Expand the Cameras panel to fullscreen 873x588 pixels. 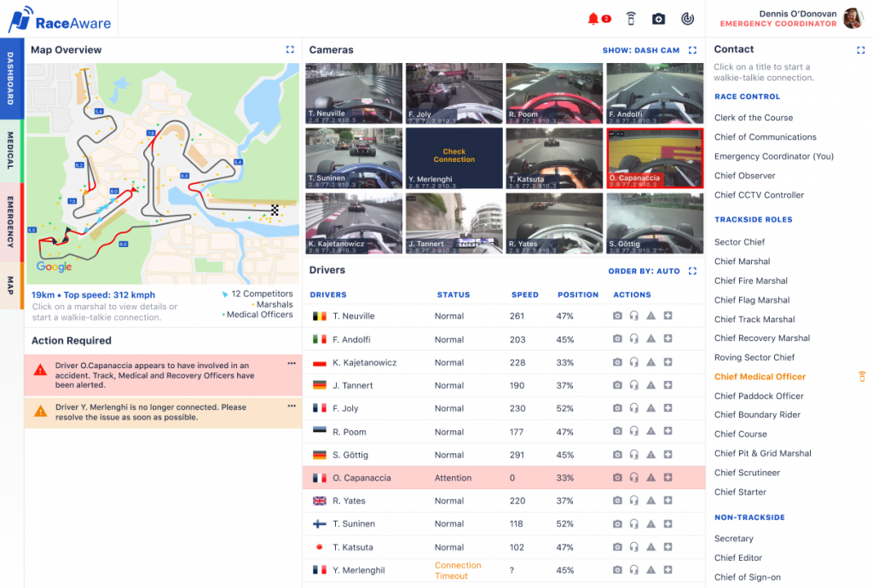692,50
